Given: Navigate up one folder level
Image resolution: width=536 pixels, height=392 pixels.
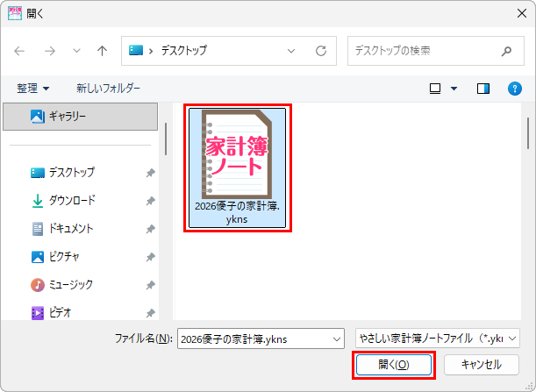Looking at the screenshot, I should coord(102,51).
